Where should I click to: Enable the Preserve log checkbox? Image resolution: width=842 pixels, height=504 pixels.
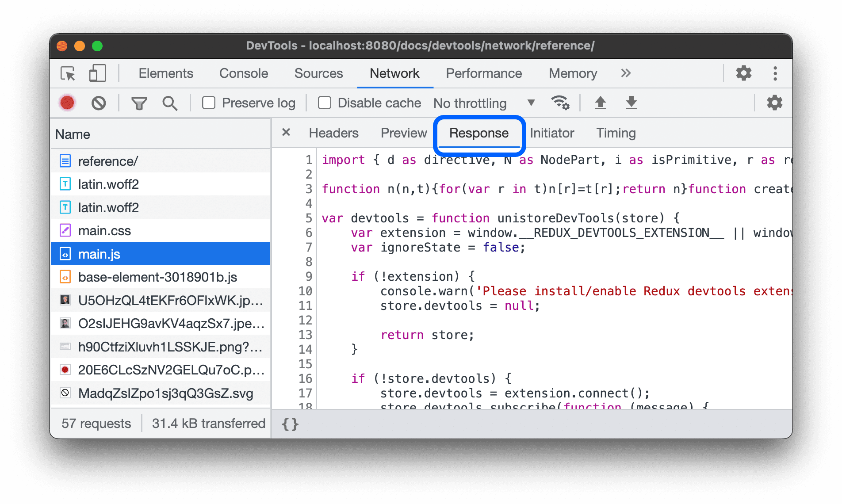pyautogui.click(x=208, y=103)
